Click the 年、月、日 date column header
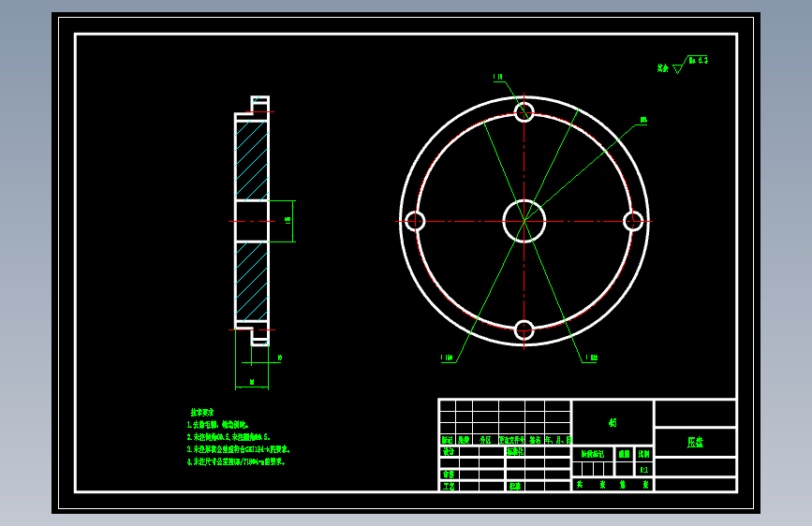 [558, 440]
